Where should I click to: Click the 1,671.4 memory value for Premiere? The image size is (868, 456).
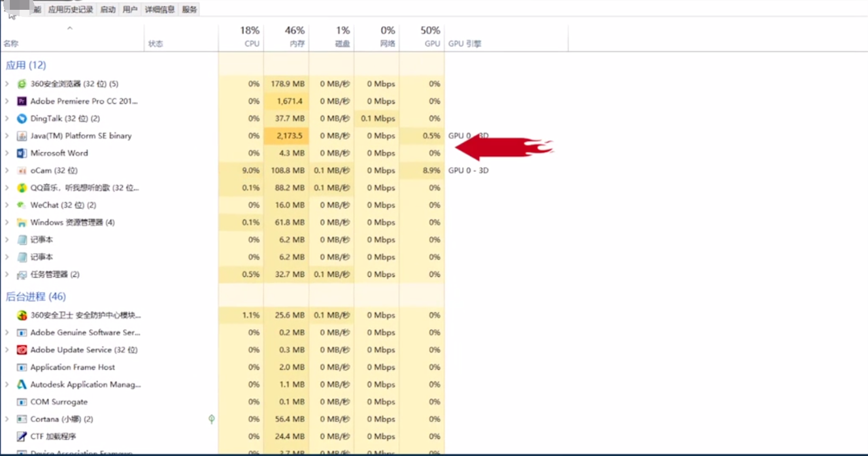[290, 101]
